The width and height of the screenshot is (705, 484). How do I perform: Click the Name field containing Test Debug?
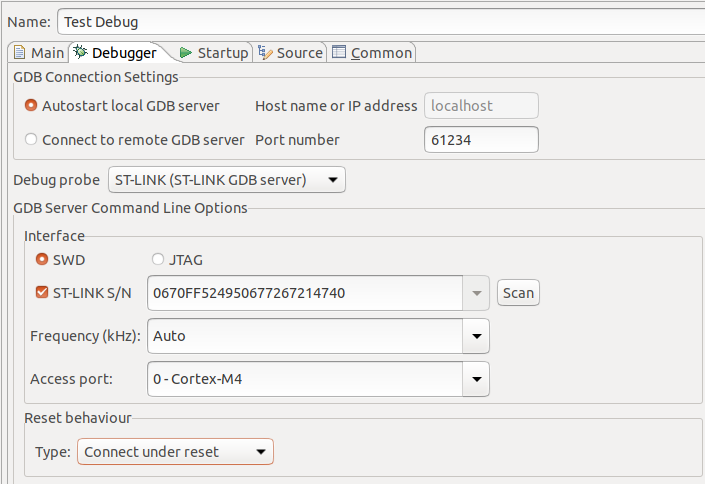381,22
